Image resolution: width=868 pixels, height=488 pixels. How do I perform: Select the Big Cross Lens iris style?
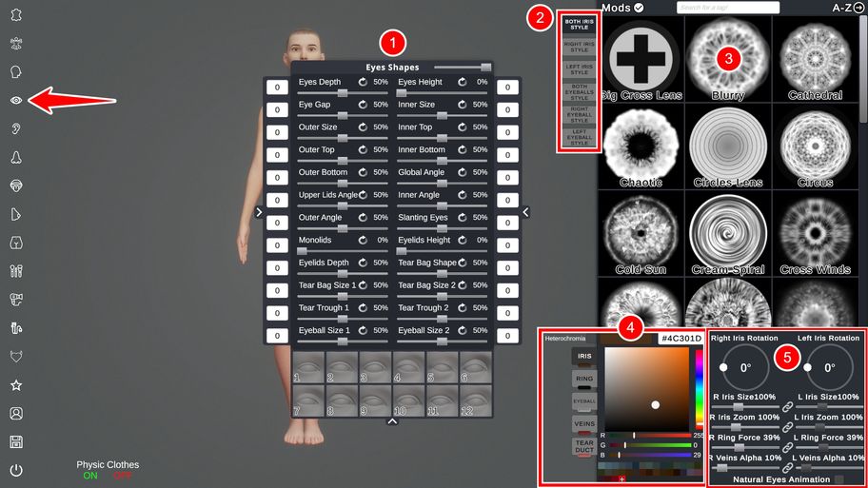point(641,60)
